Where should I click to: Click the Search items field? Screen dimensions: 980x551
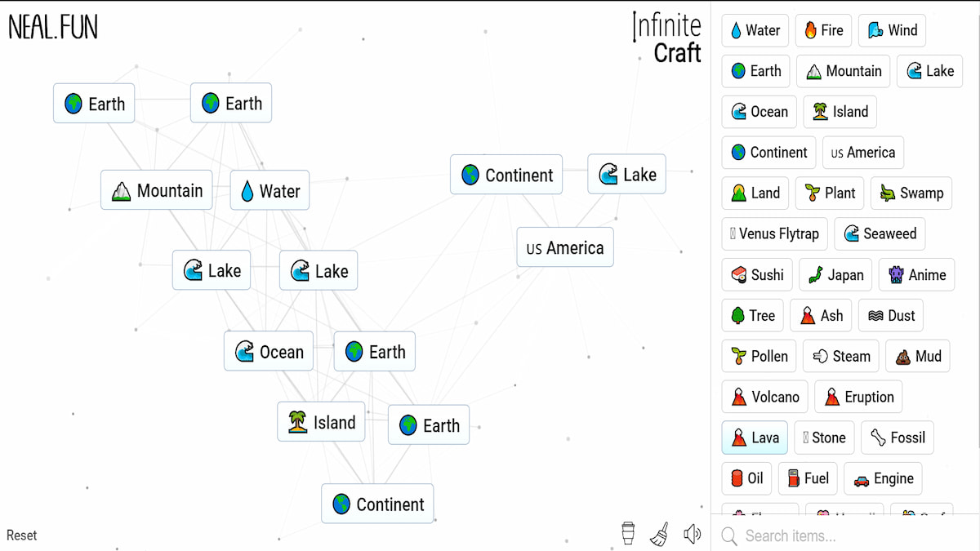click(x=817, y=535)
